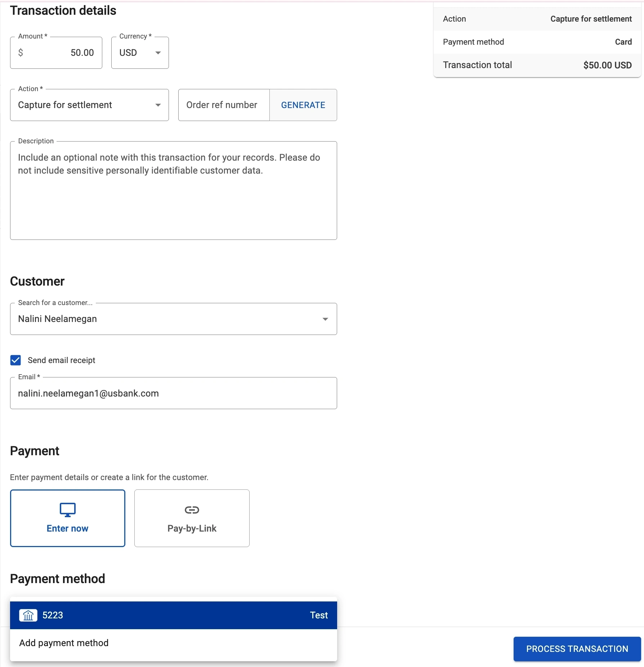The width and height of the screenshot is (644, 667).
Task: Edit the Email address field
Action: [173, 393]
